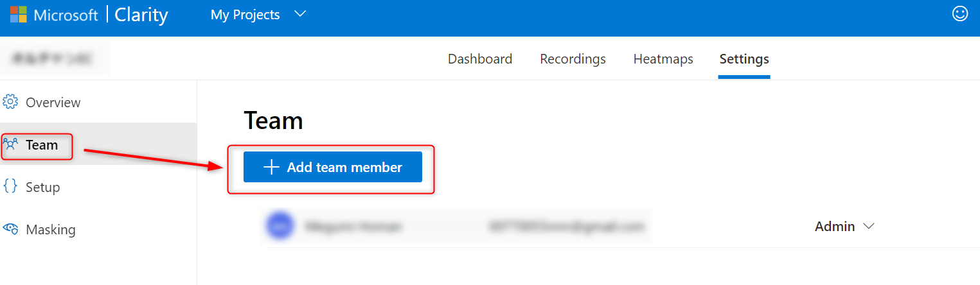The width and height of the screenshot is (980, 285).
Task: Switch to the Dashboard tab
Action: pos(480,59)
